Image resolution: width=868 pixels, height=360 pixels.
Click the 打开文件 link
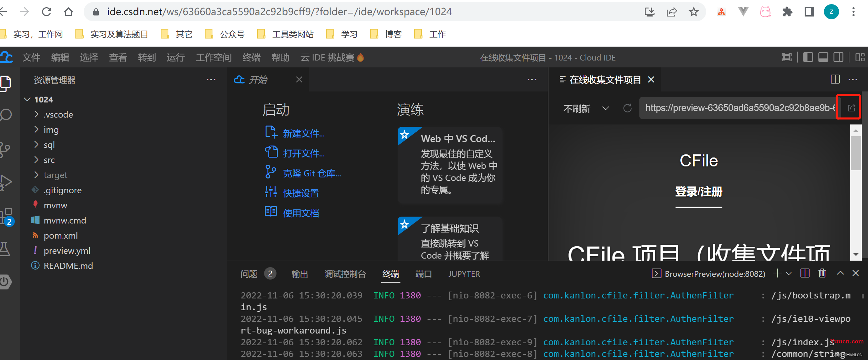[x=304, y=153]
